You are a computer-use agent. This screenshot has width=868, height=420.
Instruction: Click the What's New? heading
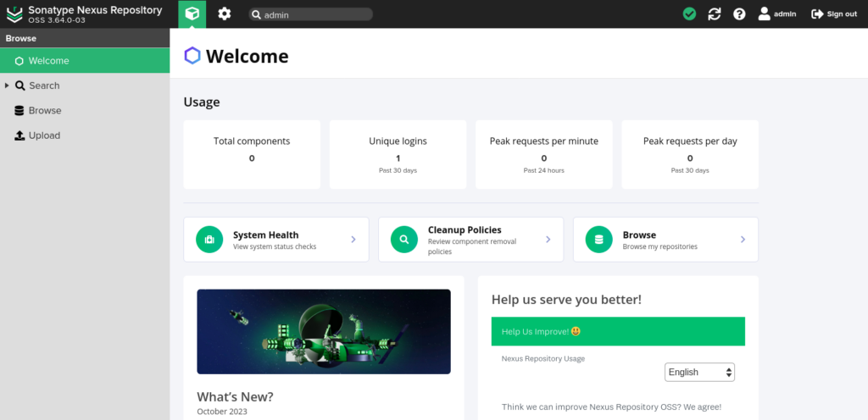[x=236, y=397]
